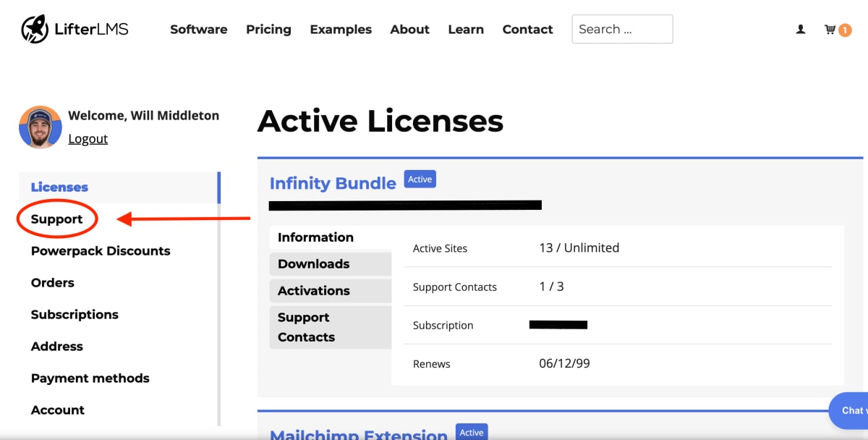The height and width of the screenshot is (440, 868).
Task: Open the Chat widget button
Action: pyautogui.click(x=849, y=410)
